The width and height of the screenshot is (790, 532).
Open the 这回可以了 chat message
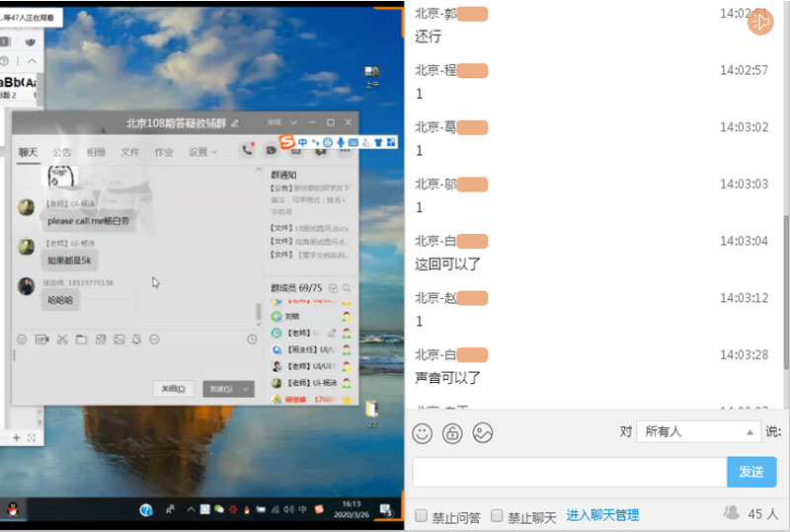click(x=447, y=264)
